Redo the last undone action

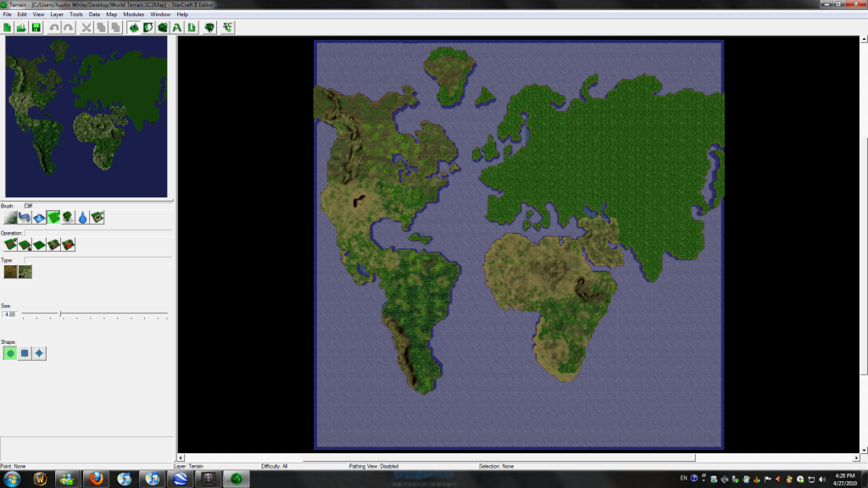[68, 28]
